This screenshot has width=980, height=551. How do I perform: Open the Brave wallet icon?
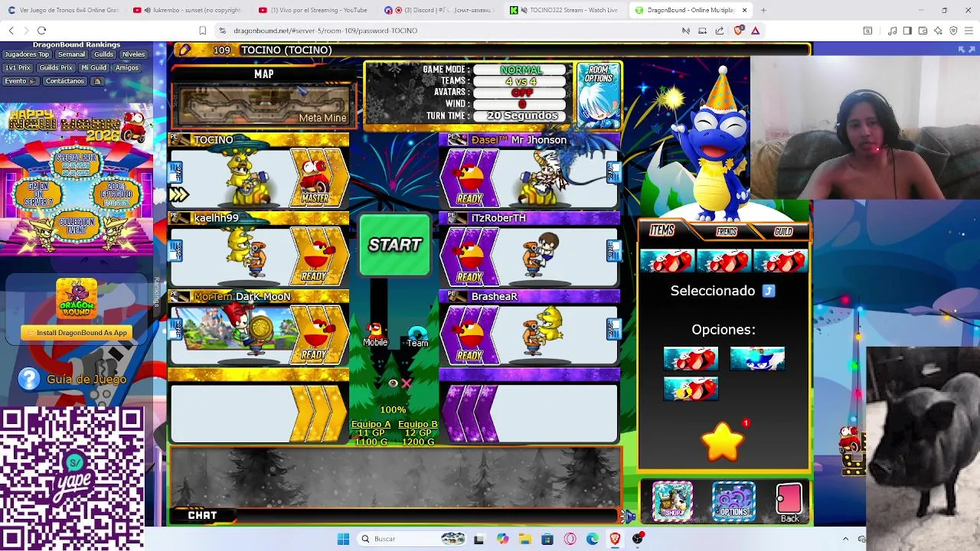coord(923,31)
